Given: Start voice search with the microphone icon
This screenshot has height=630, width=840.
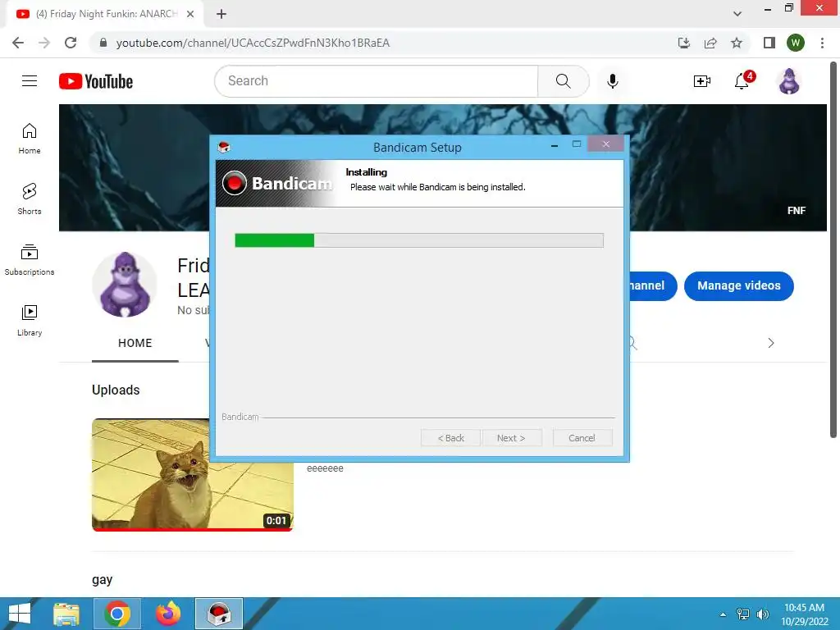Looking at the screenshot, I should 612,81.
